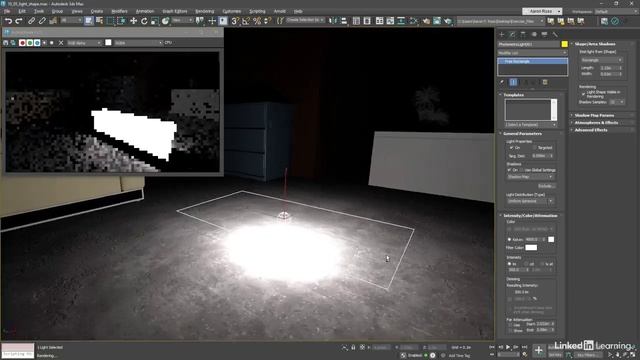The height and width of the screenshot is (360, 640).
Task: Open the Utilities panel hammer icon
Action: coord(555,35)
